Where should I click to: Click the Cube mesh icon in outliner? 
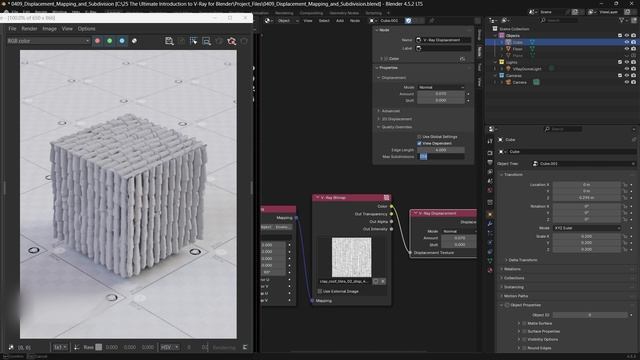coord(508,42)
